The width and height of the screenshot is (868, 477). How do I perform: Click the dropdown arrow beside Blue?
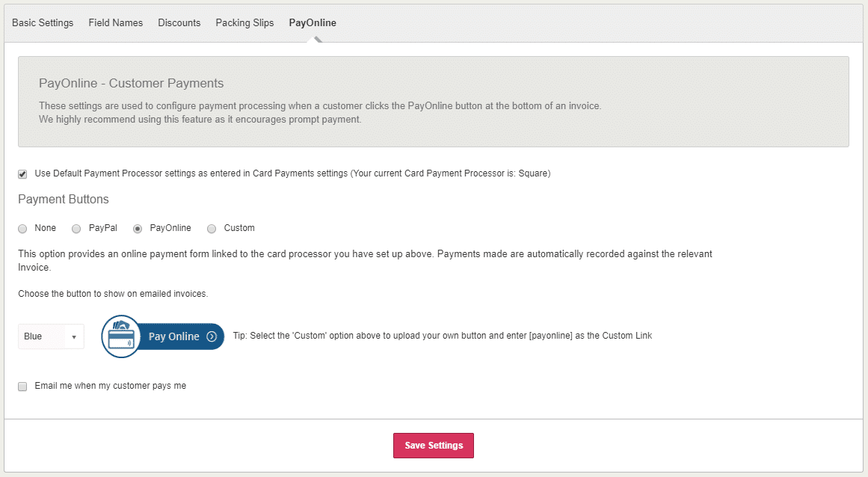tap(74, 337)
